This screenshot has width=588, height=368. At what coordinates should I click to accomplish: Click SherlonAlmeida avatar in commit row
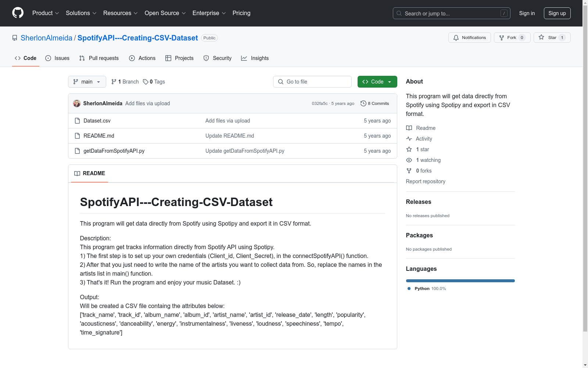77,103
